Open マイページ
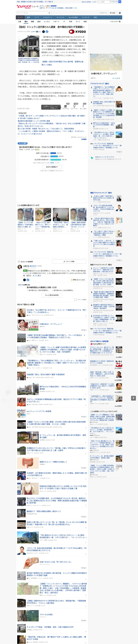 click(103, 13)
